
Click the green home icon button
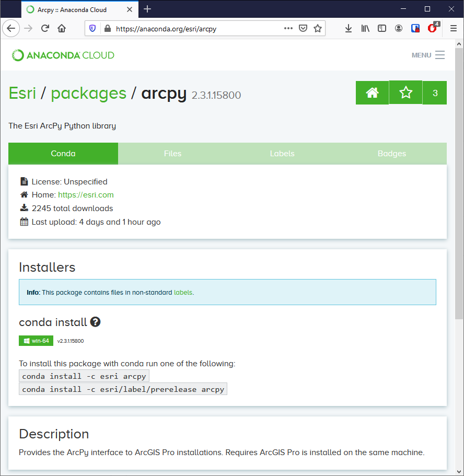(372, 93)
